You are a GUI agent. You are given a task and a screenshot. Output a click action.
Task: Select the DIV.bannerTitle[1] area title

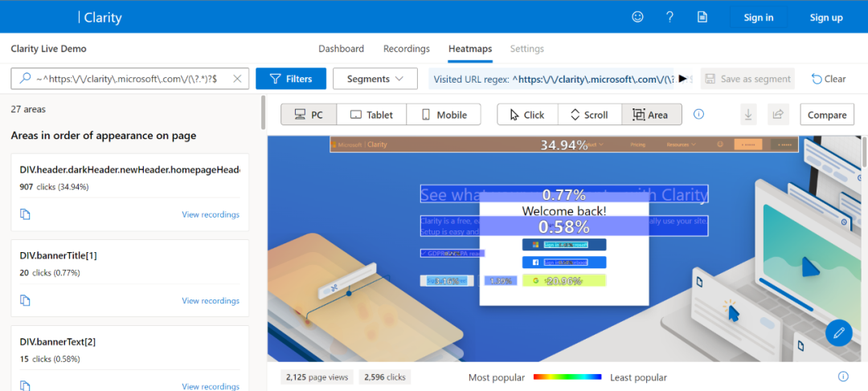click(58, 255)
